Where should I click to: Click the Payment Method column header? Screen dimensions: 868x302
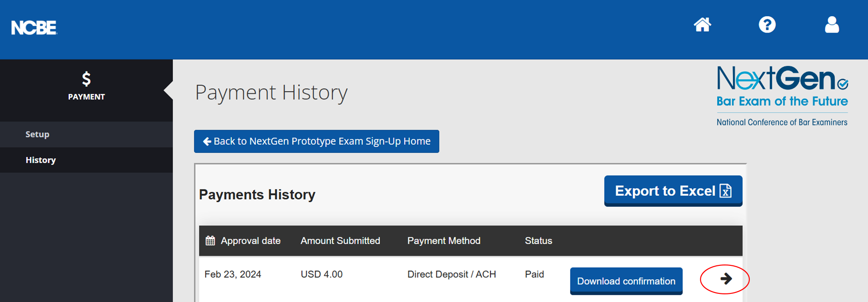444,241
